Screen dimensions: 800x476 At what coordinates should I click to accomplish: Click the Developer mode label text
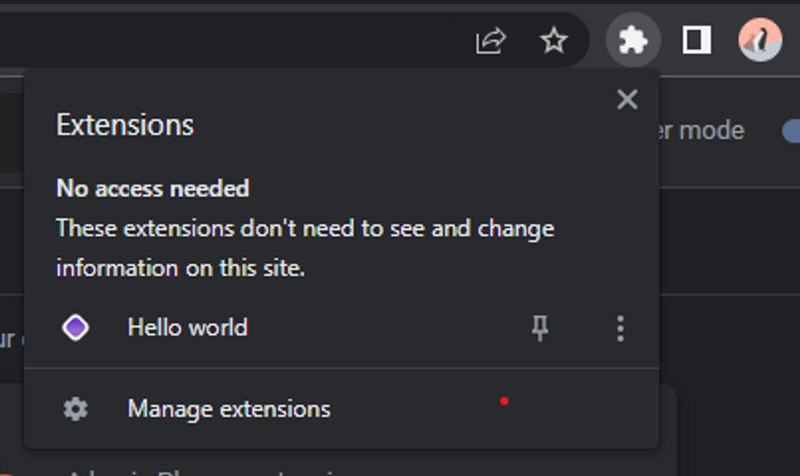(702, 131)
